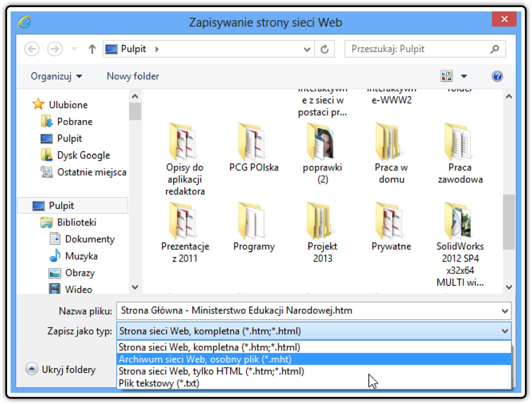
Task: Click the navigation pane scrollbar thumb
Action: pos(135,111)
